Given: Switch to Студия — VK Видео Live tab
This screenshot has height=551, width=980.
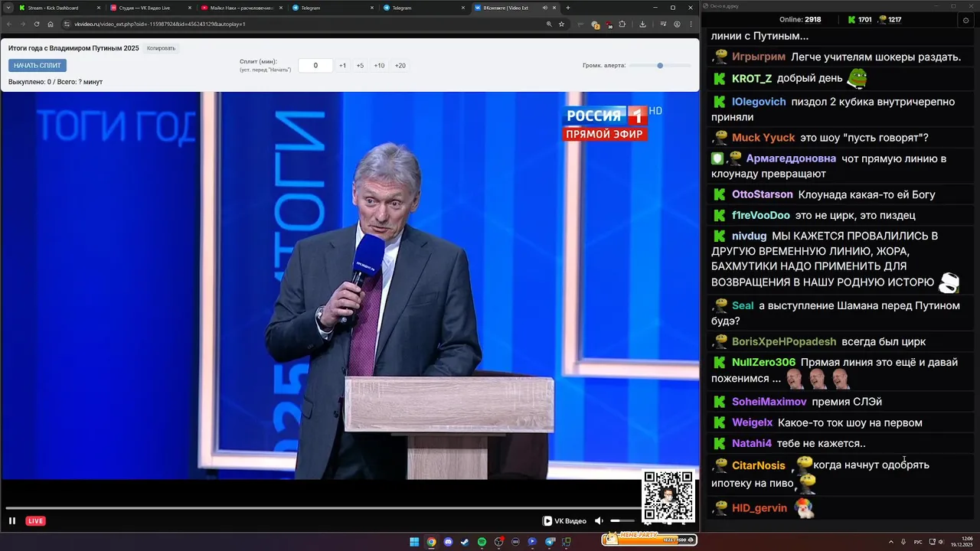Looking at the screenshot, I should click(150, 8).
